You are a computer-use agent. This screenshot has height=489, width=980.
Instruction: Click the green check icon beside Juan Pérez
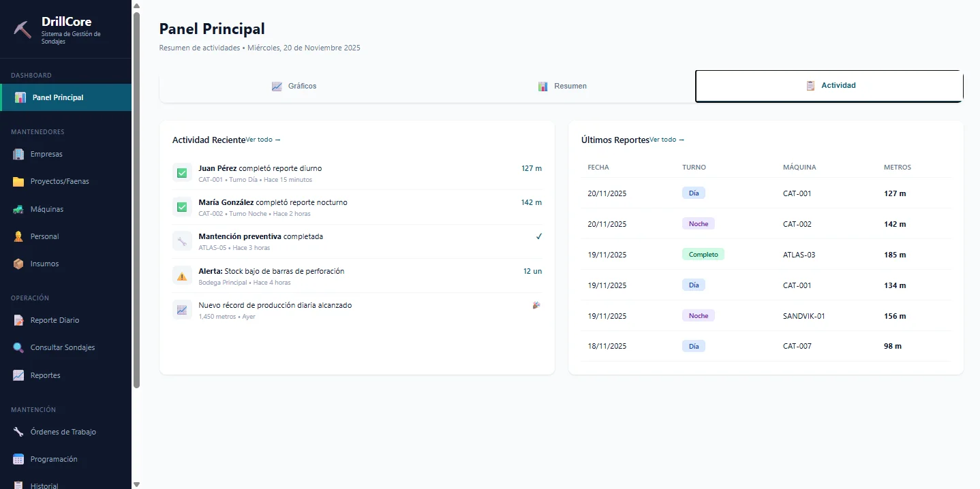(182, 173)
